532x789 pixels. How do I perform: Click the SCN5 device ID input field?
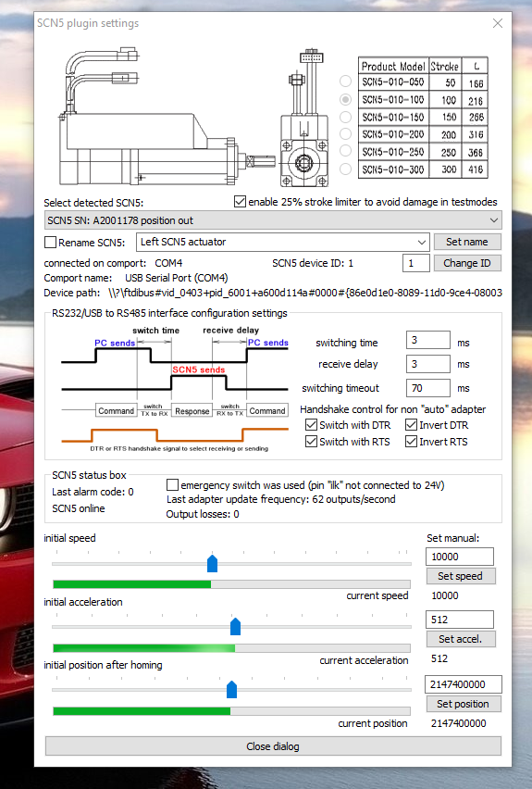pos(415,263)
